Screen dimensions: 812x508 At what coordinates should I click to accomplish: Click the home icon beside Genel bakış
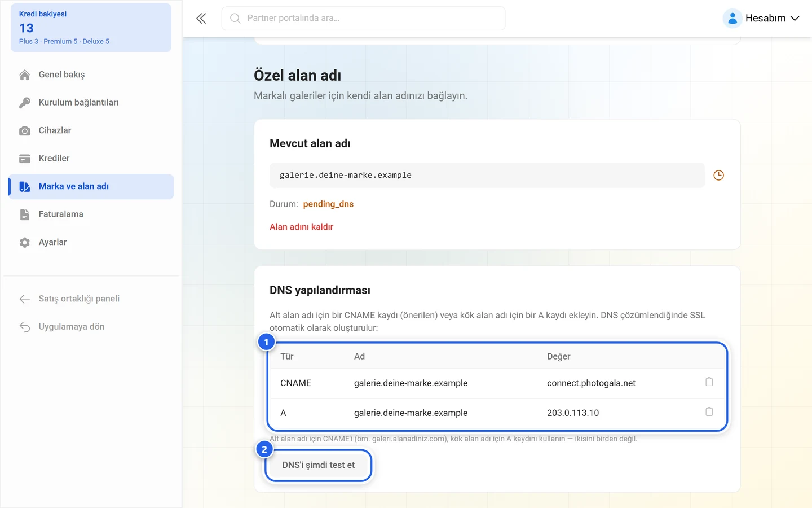pyautogui.click(x=25, y=75)
